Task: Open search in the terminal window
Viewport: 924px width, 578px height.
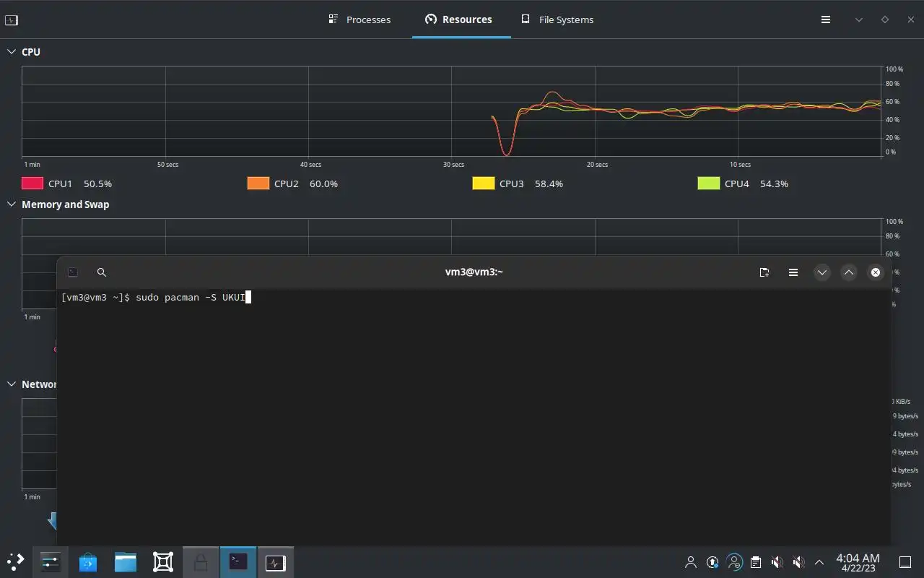Action: (x=102, y=272)
